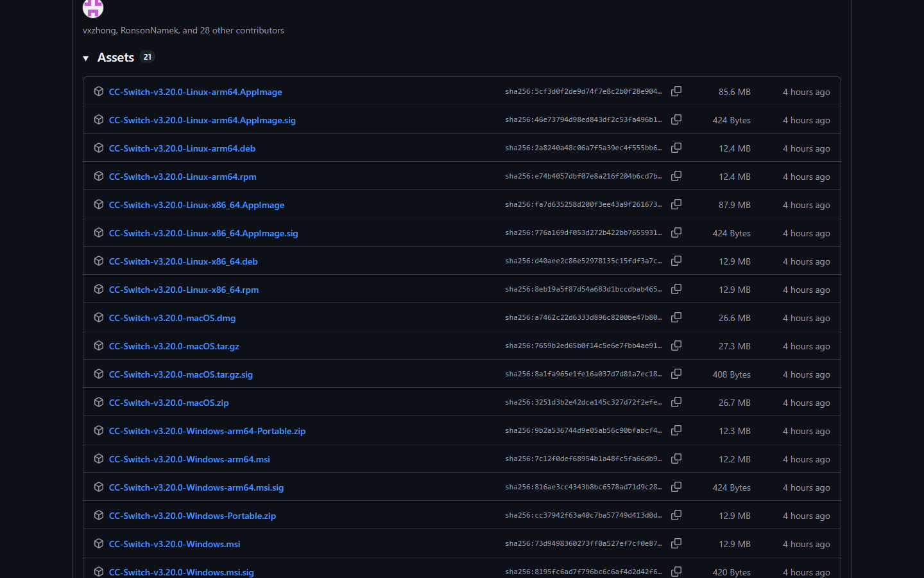Copy sha256 for Linux-x86_64.AppImage

click(x=676, y=204)
